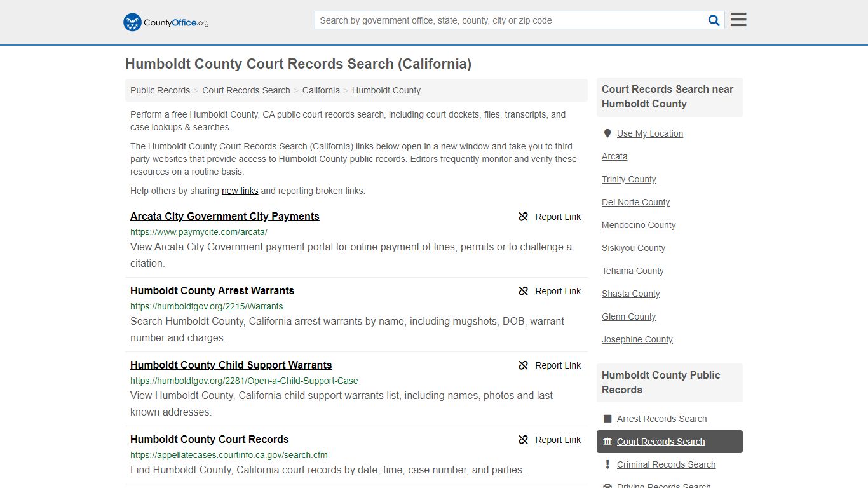Click the broken-link icon beside Arrest Warrants

point(524,291)
